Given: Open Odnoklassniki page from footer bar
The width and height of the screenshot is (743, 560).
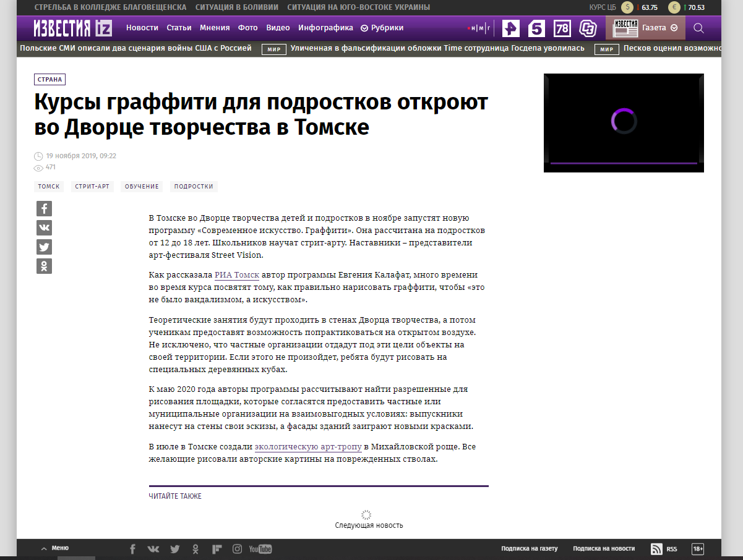Looking at the screenshot, I should click(195, 549).
